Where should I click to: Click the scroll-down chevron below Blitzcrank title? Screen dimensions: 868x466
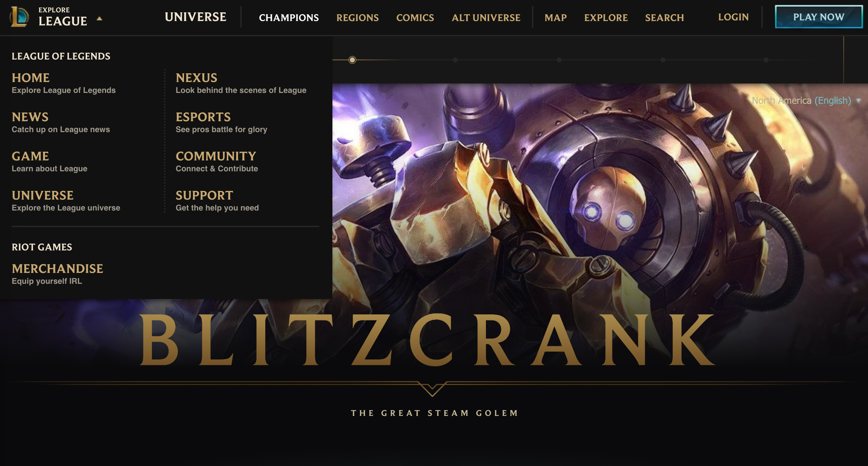point(432,389)
